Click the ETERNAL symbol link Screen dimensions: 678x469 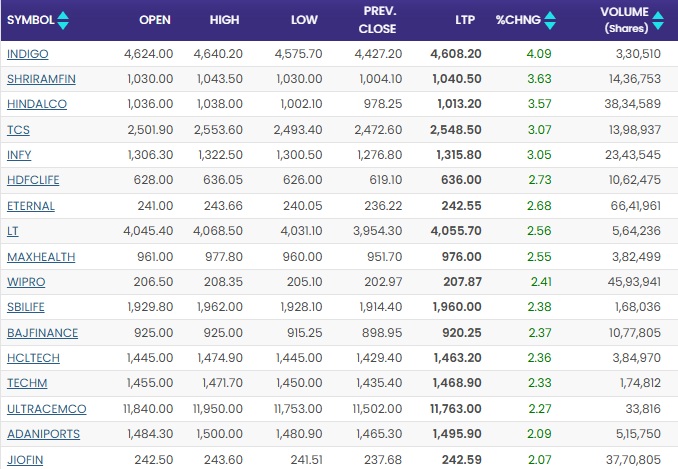click(30, 206)
